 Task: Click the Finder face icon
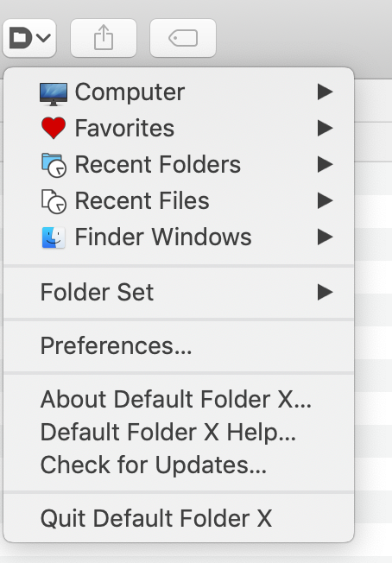54,237
